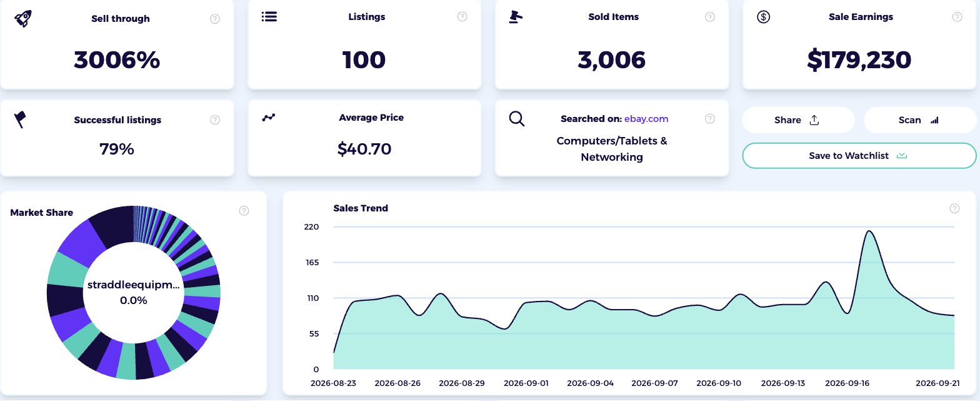Open help tooltip for Searched on card
Viewport: 980px width, 401px height.
pos(710,118)
